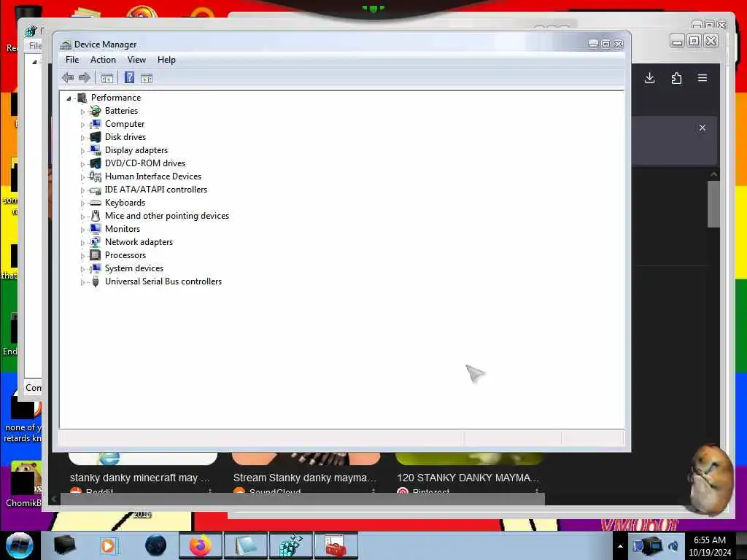The width and height of the screenshot is (747, 560).
Task: Select the Monitors icon
Action: click(x=96, y=229)
